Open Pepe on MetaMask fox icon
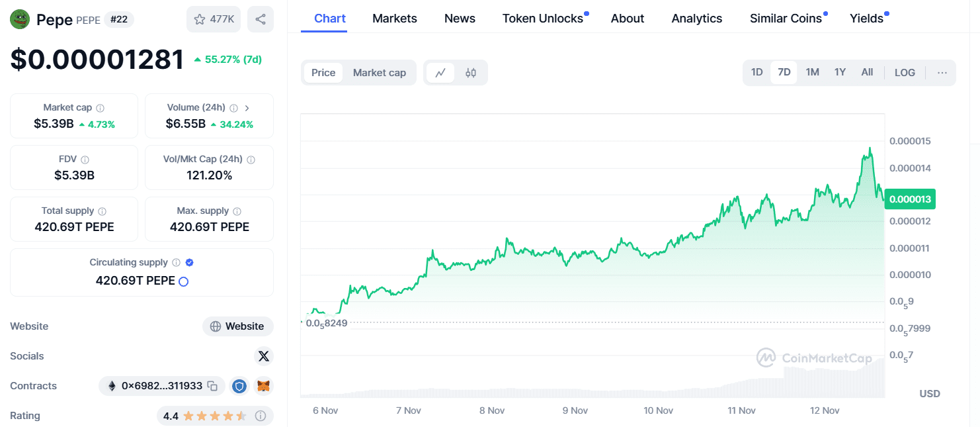The image size is (980, 427). click(263, 385)
